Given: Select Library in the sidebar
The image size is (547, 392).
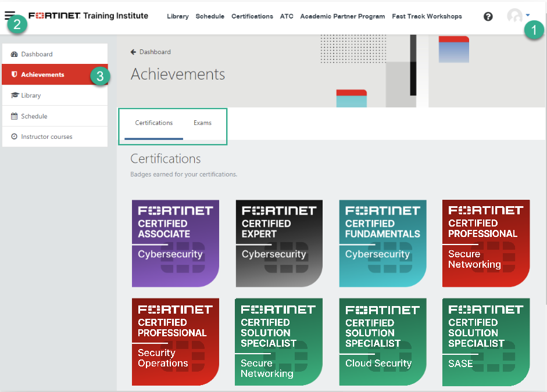Looking at the screenshot, I should tap(55, 95).
